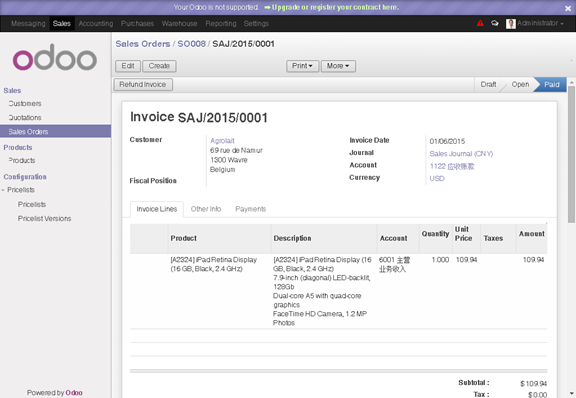Collapse the Pricelists tree group
The image size is (576, 398).
(x=3, y=190)
